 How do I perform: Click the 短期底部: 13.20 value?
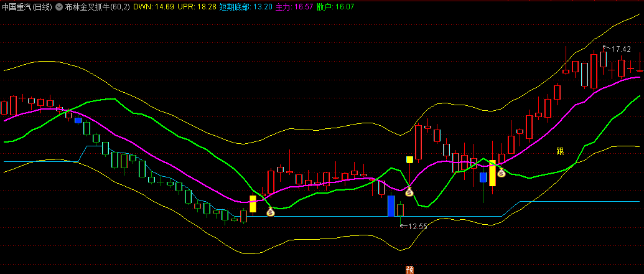click(x=246, y=7)
